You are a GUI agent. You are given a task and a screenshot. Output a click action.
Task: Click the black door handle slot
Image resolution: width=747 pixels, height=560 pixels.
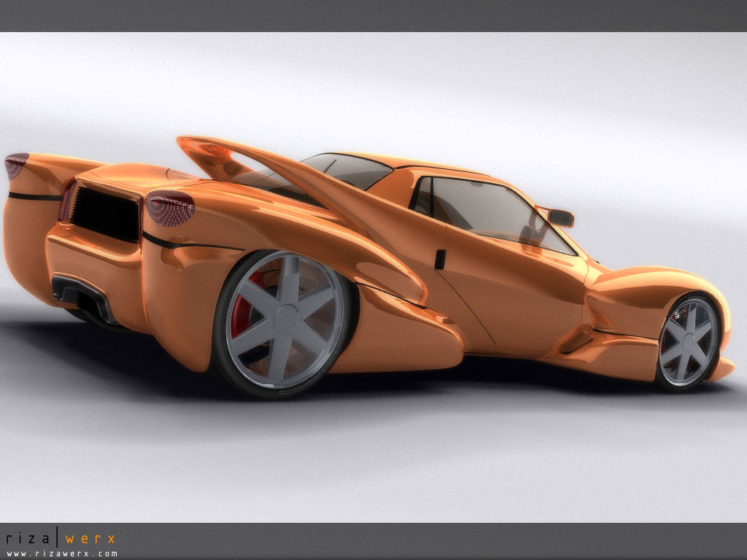tap(440, 259)
